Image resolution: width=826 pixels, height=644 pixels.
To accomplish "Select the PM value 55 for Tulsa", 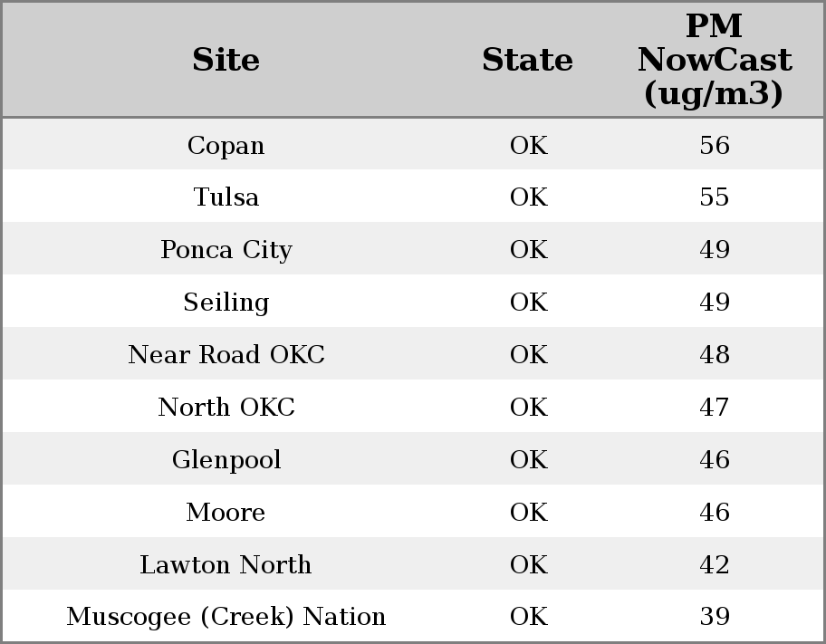I will tap(714, 197).
